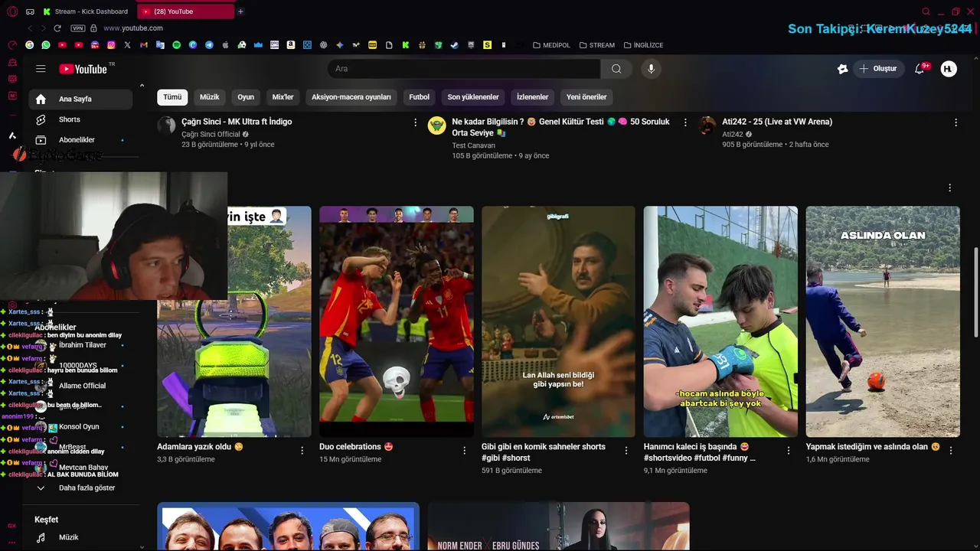
Task: Open Telegram bookmark icon
Action: [209, 45]
